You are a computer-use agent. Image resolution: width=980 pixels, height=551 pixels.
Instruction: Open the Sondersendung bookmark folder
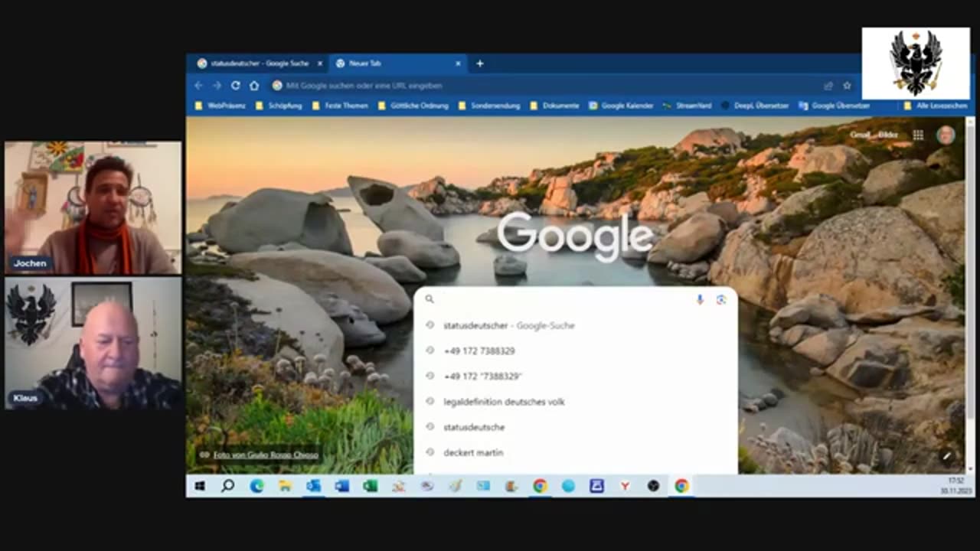click(489, 106)
